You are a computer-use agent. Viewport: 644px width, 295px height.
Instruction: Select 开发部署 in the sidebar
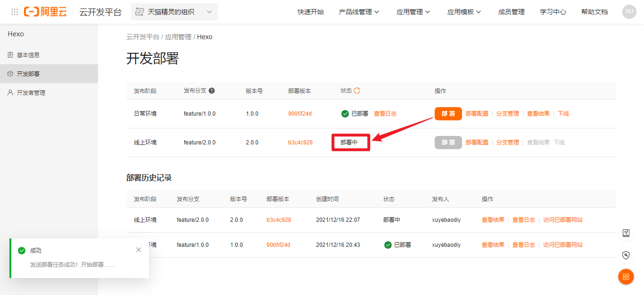(x=49, y=74)
